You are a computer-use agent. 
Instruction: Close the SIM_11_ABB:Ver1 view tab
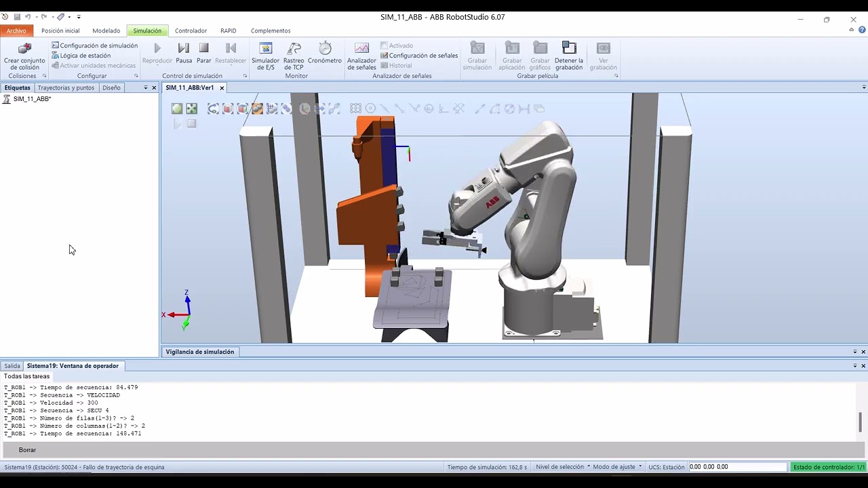coord(222,88)
